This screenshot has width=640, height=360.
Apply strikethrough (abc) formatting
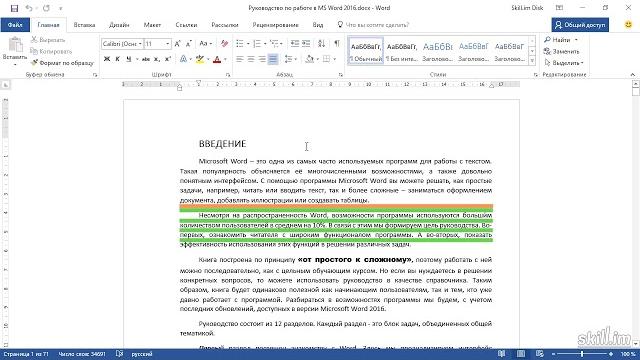coord(146,60)
